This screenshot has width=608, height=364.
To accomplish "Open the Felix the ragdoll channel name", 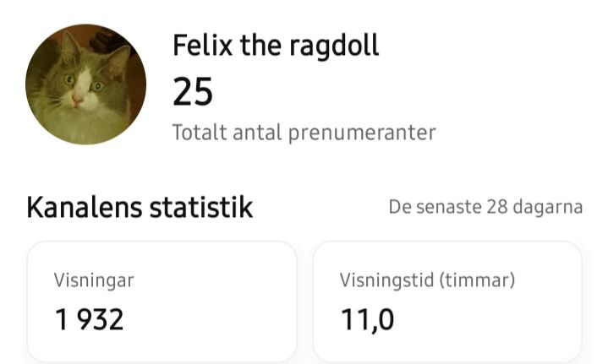I will pyautogui.click(x=276, y=46).
